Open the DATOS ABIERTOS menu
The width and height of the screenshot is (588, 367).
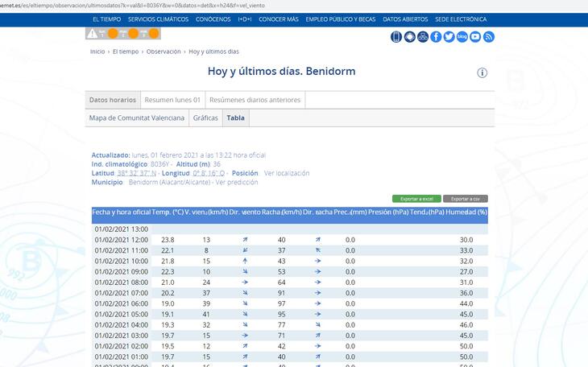click(x=405, y=19)
